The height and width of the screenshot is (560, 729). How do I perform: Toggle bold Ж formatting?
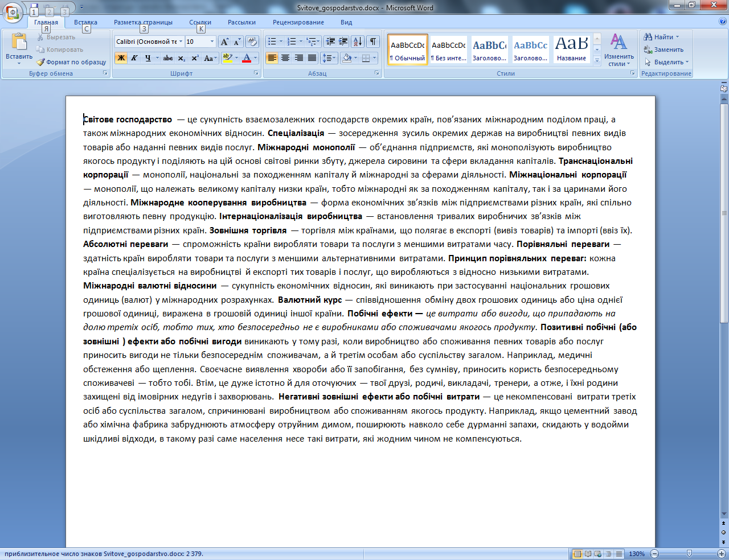(121, 58)
